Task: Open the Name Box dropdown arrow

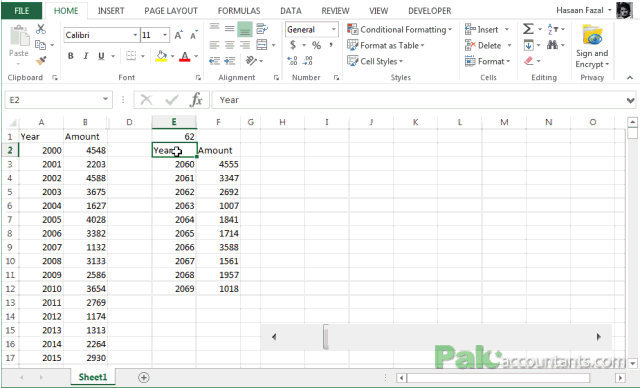Action: point(105,100)
